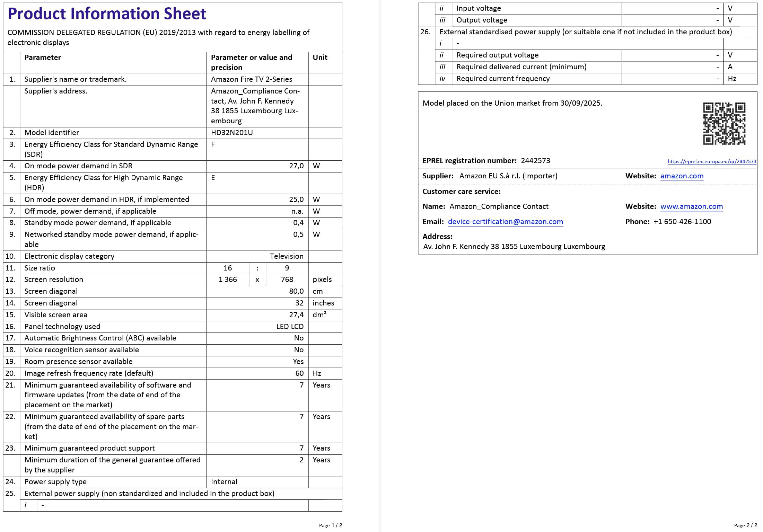Click the Screen resolution 1 366 cell
Viewport: 763px width, 532px height.
228,280
